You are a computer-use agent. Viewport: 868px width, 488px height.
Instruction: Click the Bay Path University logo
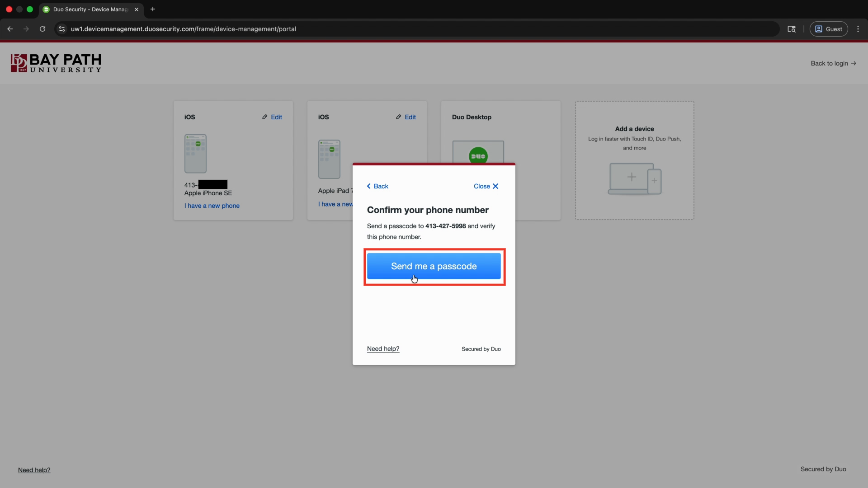(x=56, y=63)
